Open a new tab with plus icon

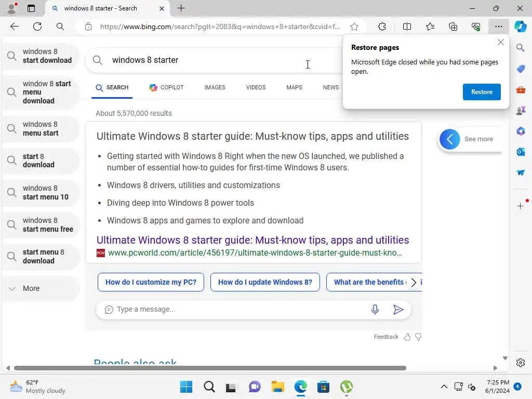pos(181,8)
